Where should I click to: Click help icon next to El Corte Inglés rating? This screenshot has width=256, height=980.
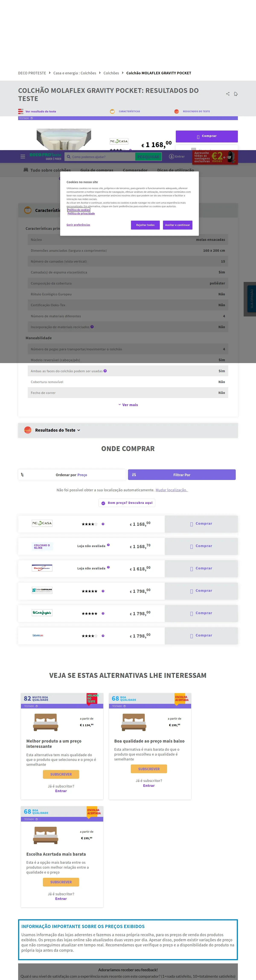103,613
